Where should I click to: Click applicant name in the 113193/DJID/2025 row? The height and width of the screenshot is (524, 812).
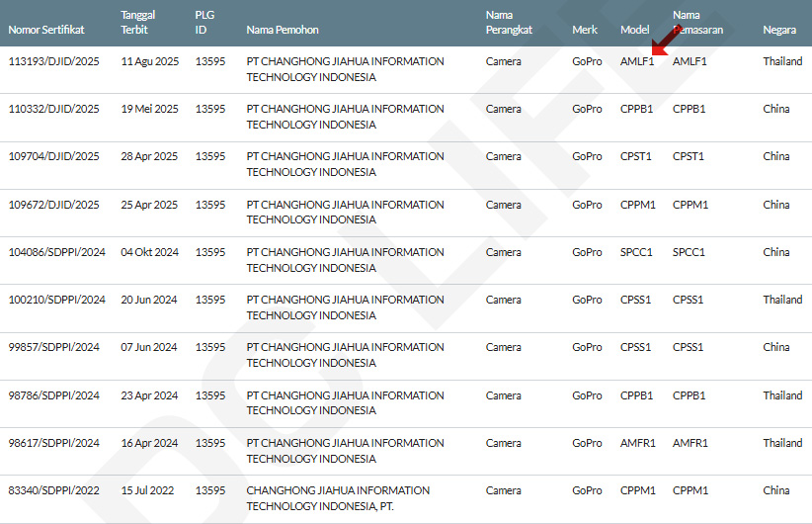[x=345, y=69]
